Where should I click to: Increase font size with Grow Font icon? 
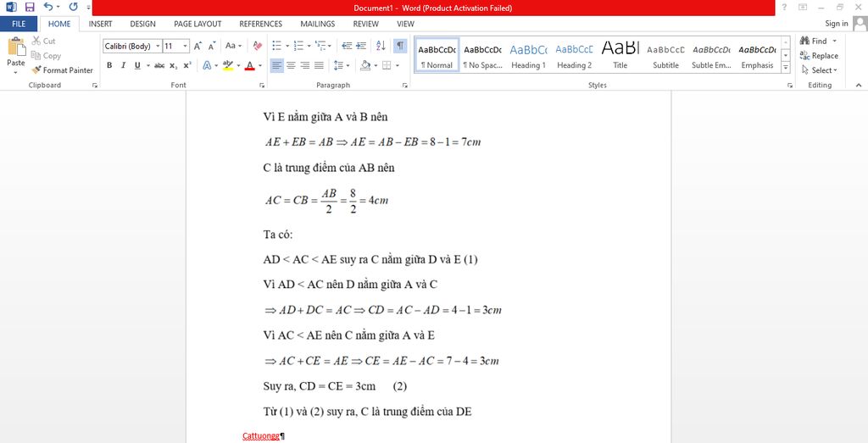(x=198, y=46)
